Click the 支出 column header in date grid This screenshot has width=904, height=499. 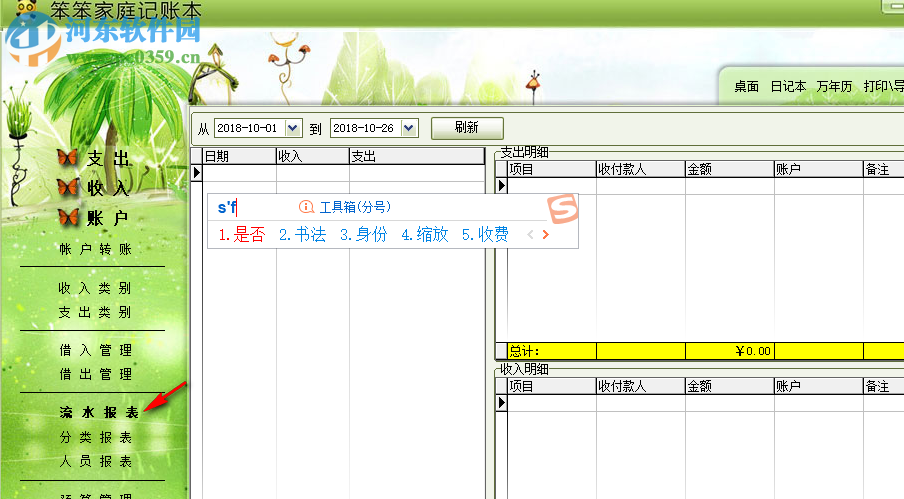coord(417,156)
